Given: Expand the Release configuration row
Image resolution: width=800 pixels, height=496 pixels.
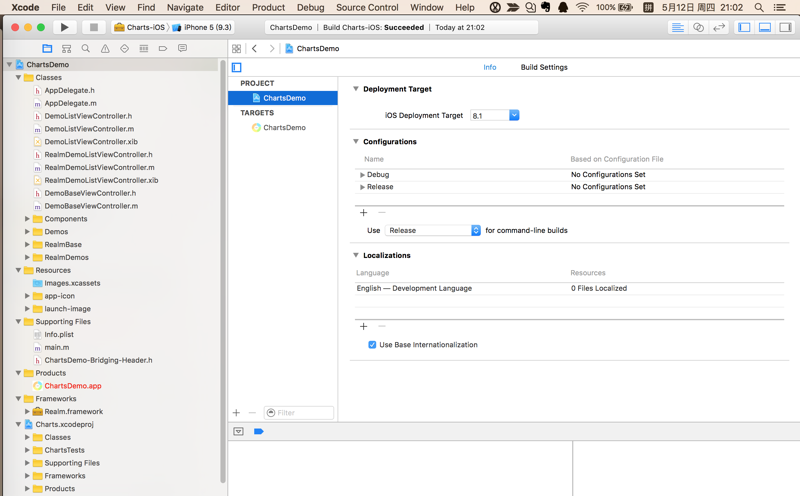Looking at the screenshot, I should (362, 187).
